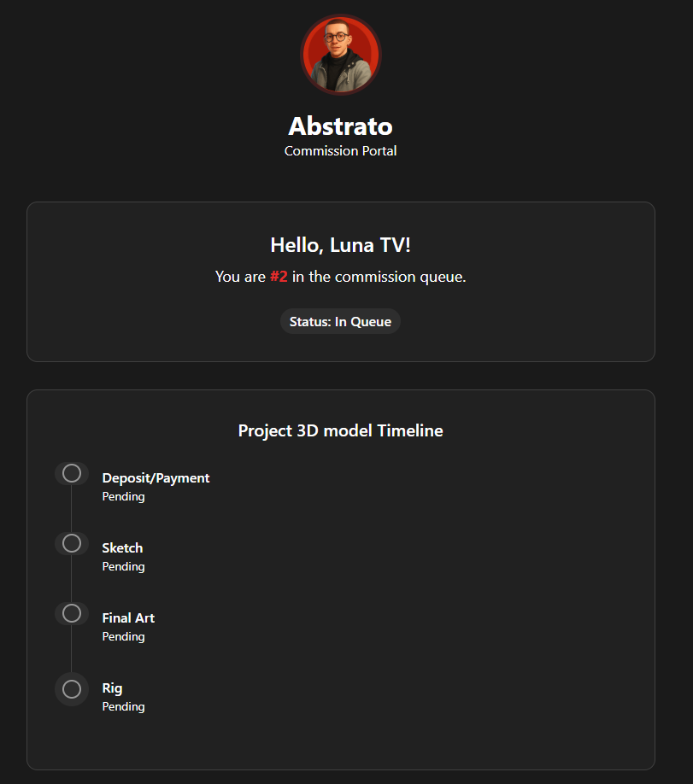Expand the Final Art milestone details
The image size is (693, 784).
128,617
